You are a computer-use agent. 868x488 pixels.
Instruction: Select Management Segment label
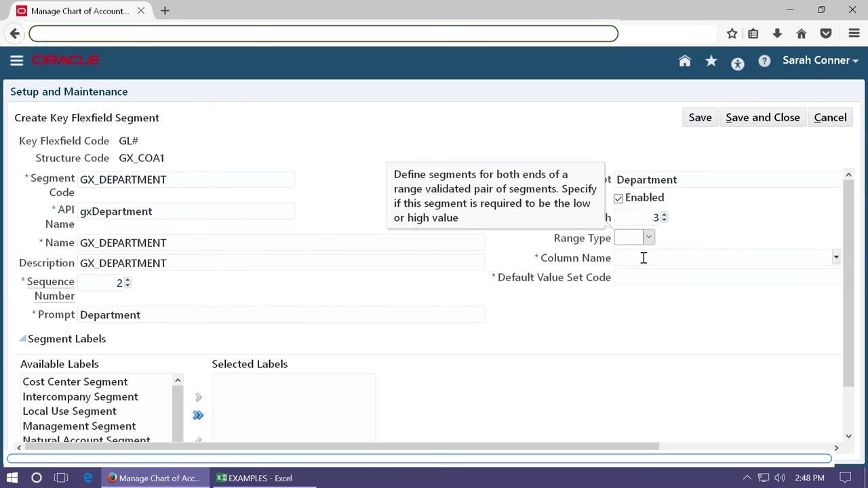[79, 426]
